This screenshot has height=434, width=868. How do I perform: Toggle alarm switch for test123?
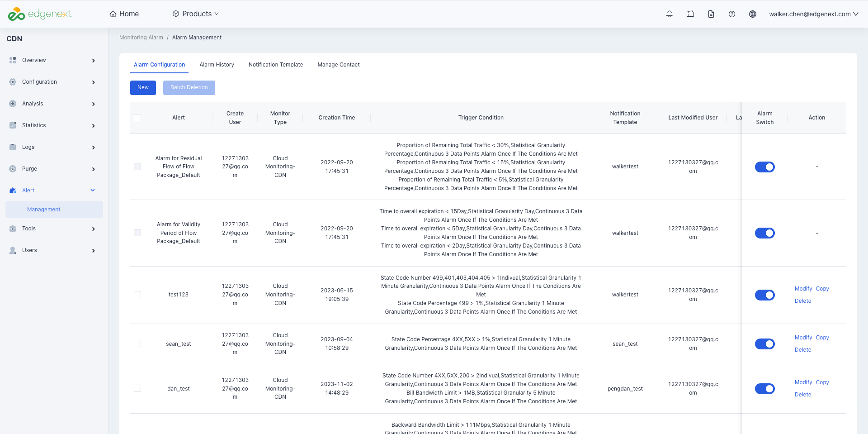pyautogui.click(x=765, y=295)
